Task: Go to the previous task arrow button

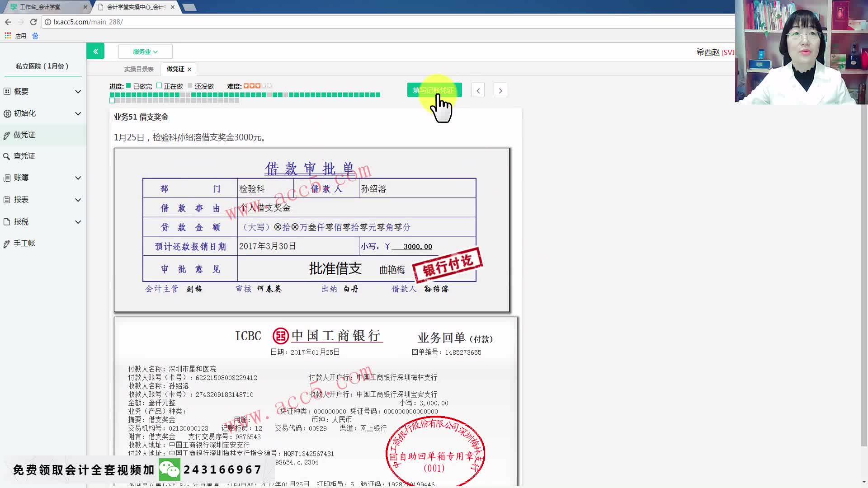Action: [478, 90]
